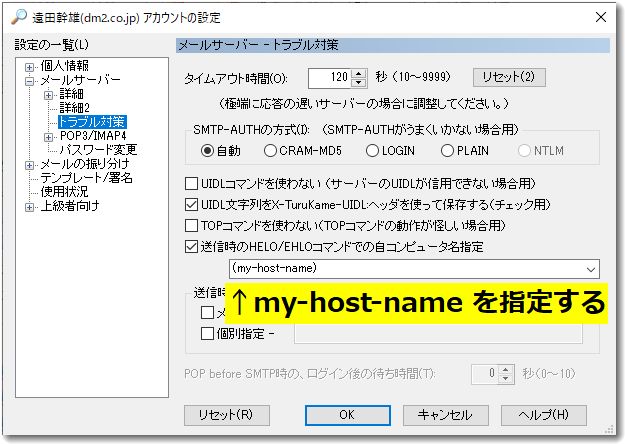Expand the POP3/IMAP4 tree node
Screen dimensions: 625x444
(49, 136)
